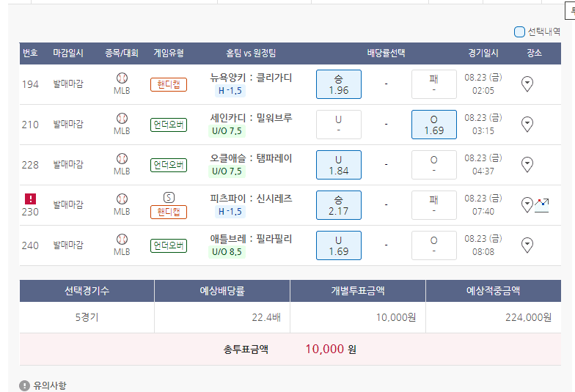Image resolution: width=575 pixels, height=392 pixels.
Task: Click the U option for game 210
Action: pos(339,125)
